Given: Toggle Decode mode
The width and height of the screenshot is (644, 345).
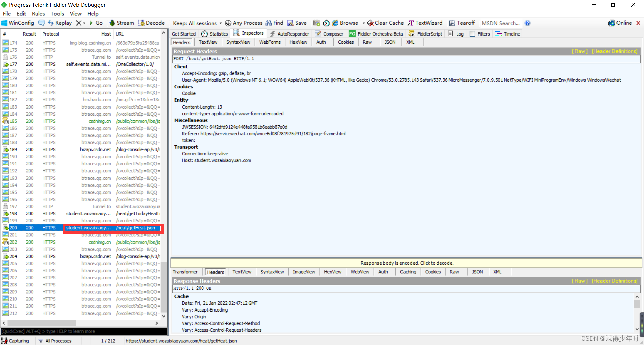Looking at the screenshot, I should pos(152,23).
